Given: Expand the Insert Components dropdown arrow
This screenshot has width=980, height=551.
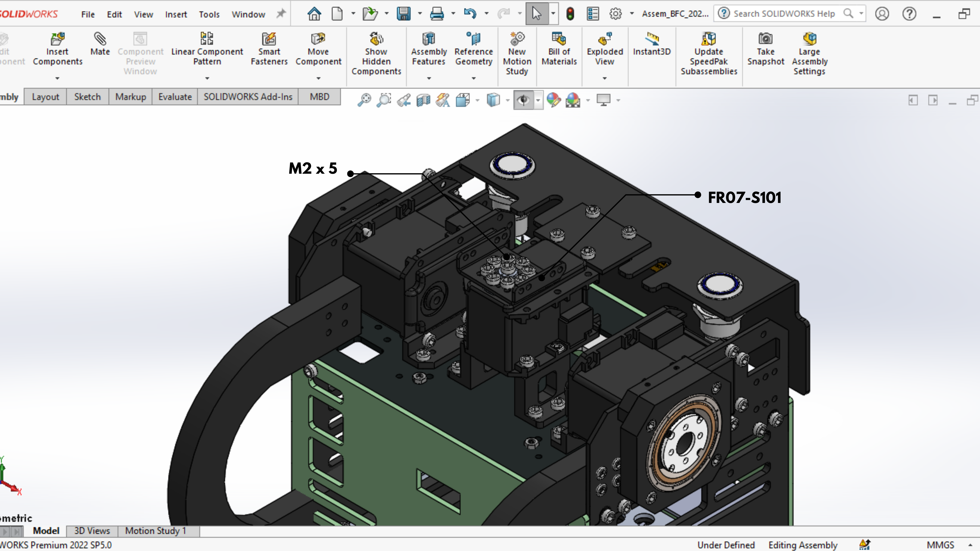Looking at the screenshot, I should 57,78.
